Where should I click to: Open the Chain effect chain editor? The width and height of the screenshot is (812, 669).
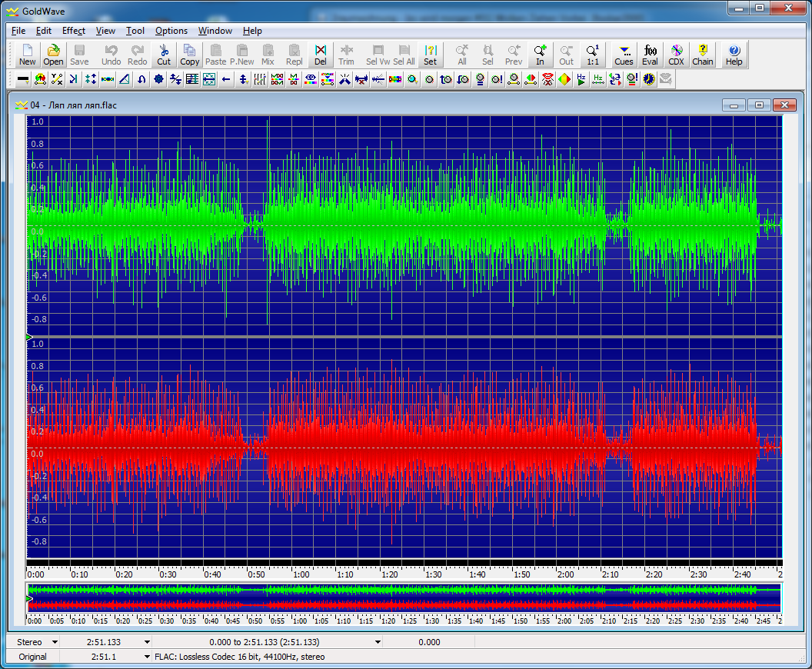coord(702,55)
